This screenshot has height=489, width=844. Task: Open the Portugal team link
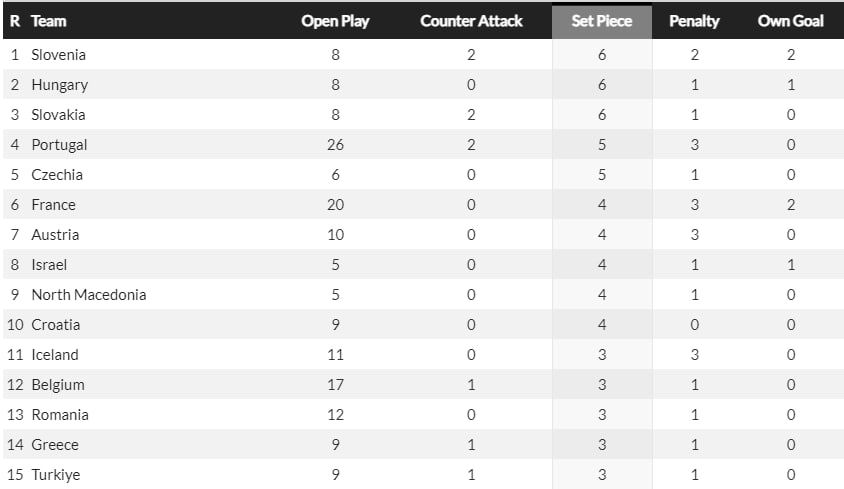tap(59, 145)
